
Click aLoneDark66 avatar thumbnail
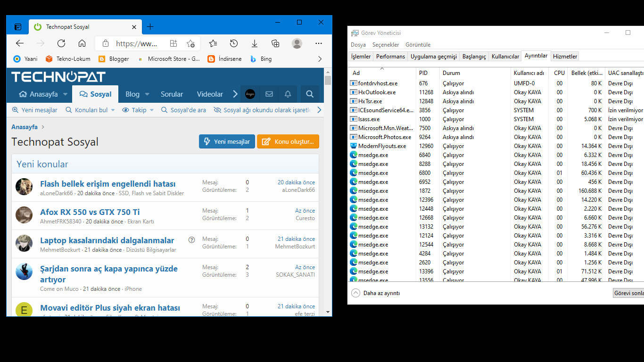pyautogui.click(x=24, y=187)
